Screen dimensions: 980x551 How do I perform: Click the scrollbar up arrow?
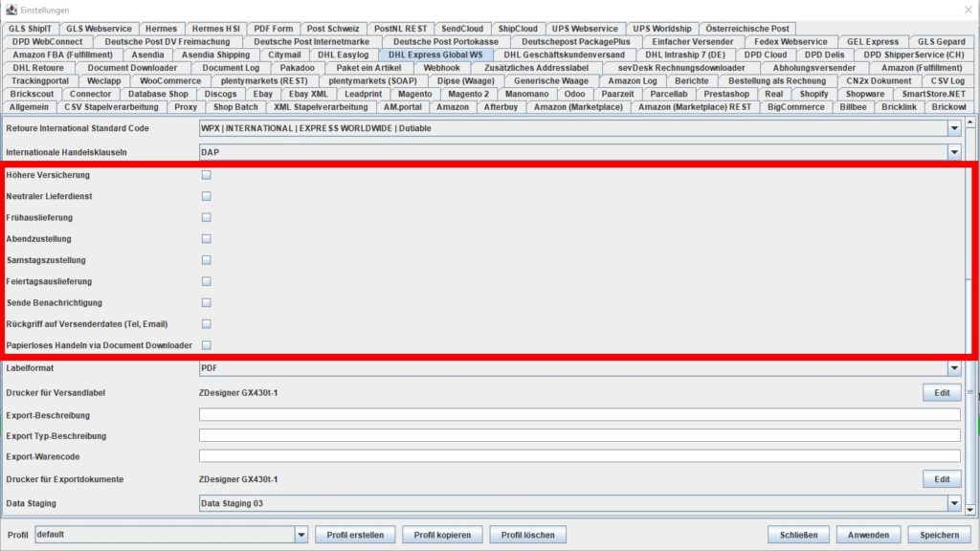click(970, 123)
